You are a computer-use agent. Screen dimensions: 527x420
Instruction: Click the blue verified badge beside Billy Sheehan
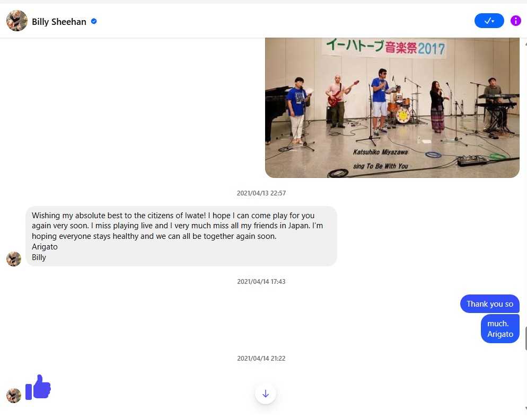[x=94, y=22]
